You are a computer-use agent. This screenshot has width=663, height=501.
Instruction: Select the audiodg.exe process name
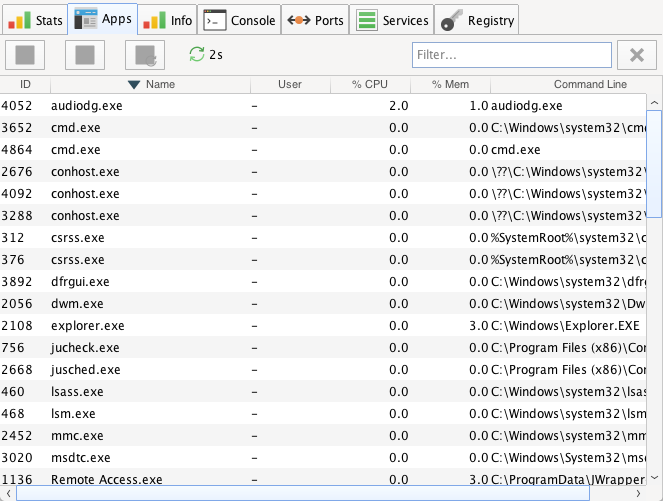[87, 106]
